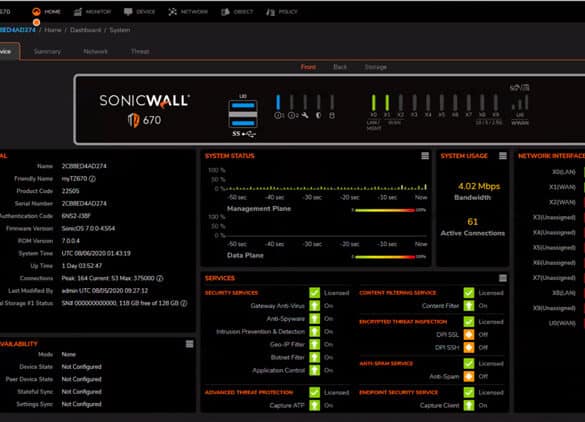This screenshot has width=585, height=422.
Task: Click the System breadcrumb link
Action: [120, 30]
